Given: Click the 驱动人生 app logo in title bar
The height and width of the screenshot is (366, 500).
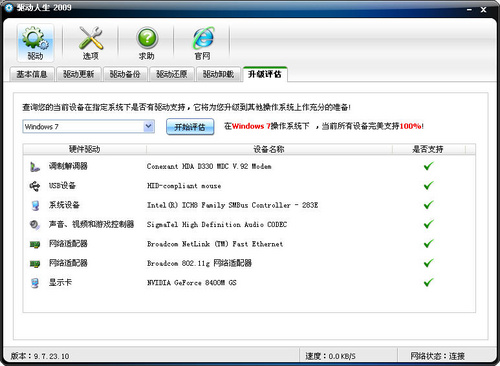Looking at the screenshot, I should (9, 7).
